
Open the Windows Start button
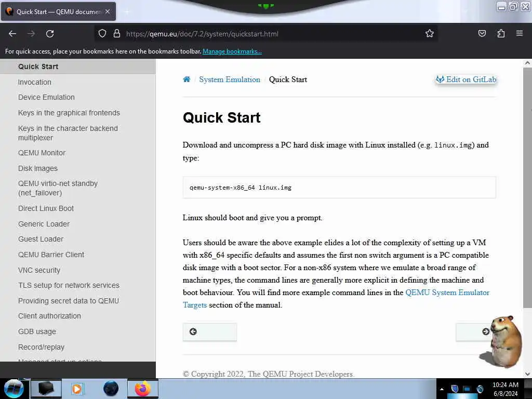coord(14,389)
